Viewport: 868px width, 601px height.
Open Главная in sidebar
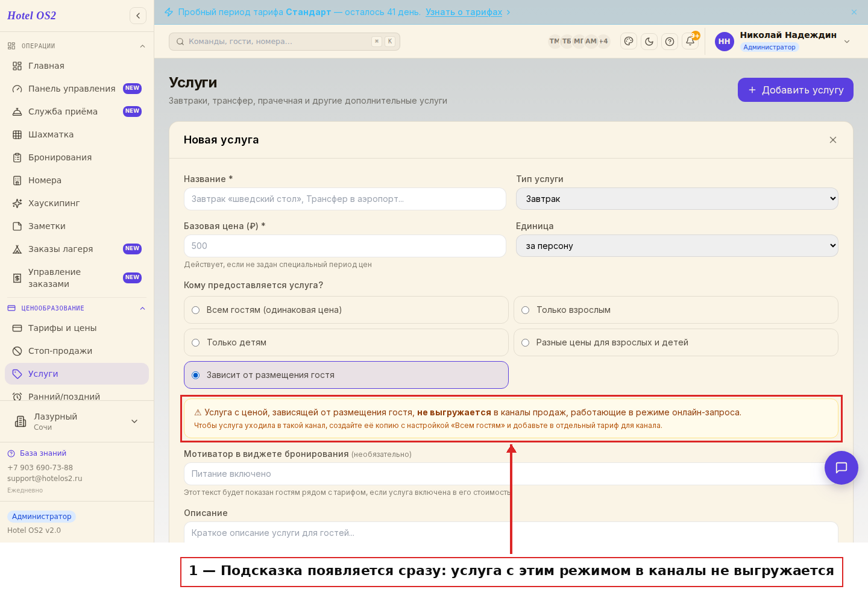(77, 66)
